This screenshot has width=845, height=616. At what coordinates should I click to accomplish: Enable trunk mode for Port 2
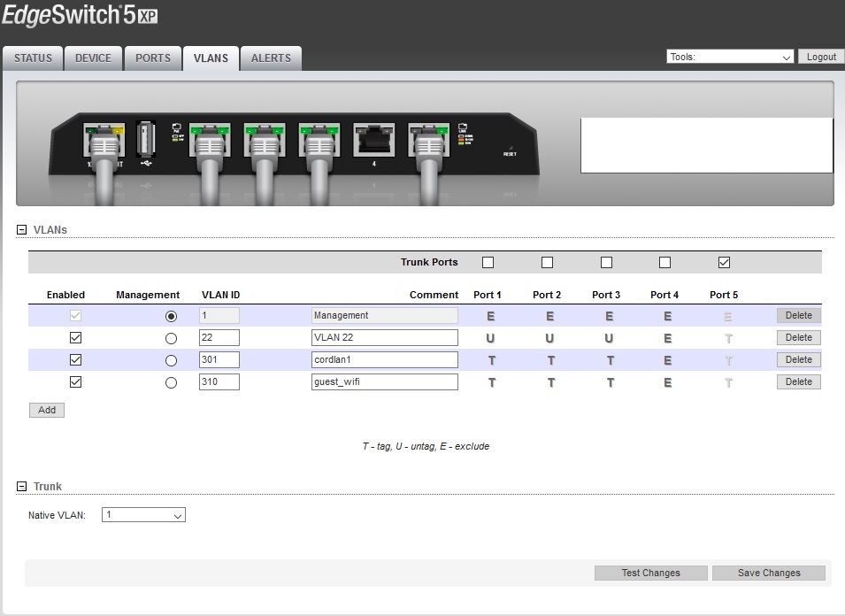coord(547,263)
